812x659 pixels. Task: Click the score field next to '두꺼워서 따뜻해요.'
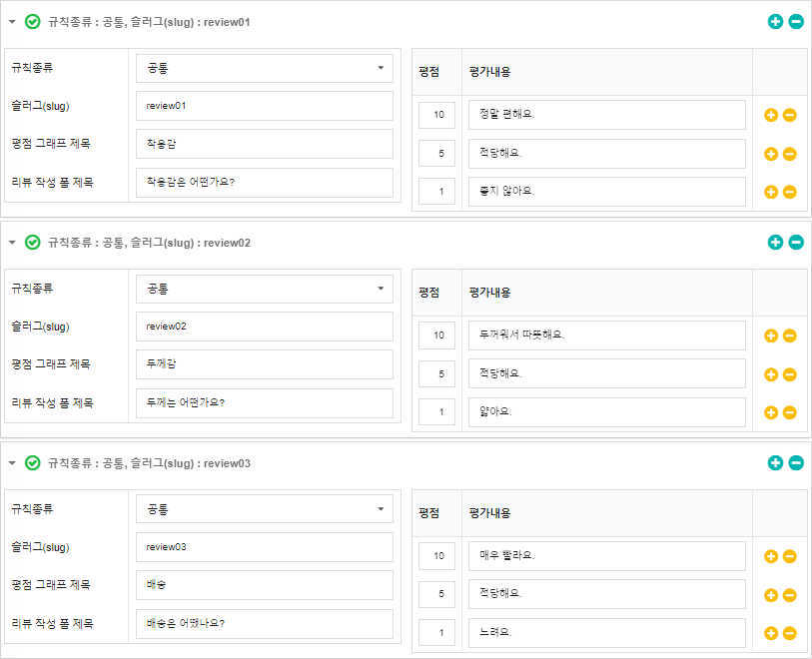pos(437,335)
